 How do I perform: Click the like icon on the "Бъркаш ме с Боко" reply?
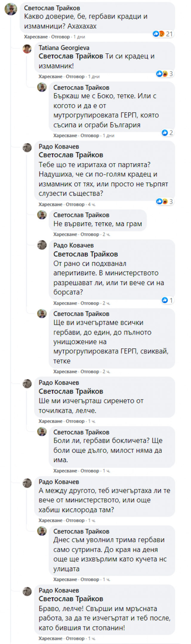(x=165, y=132)
